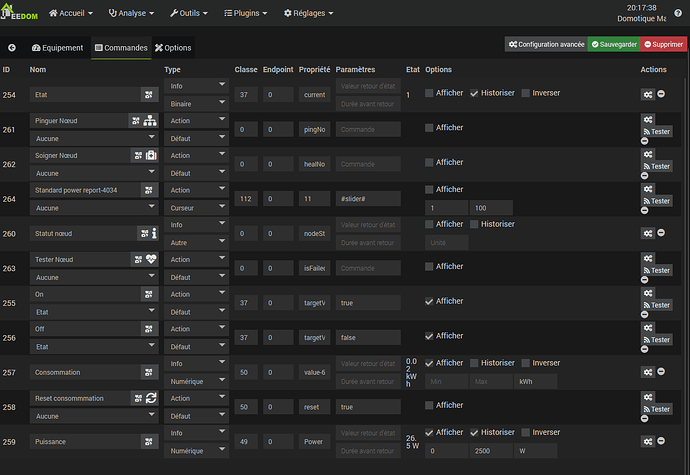Open the Info type dropdown for Etat
This screenshot has width=690, height=475.
click(196, 86)
